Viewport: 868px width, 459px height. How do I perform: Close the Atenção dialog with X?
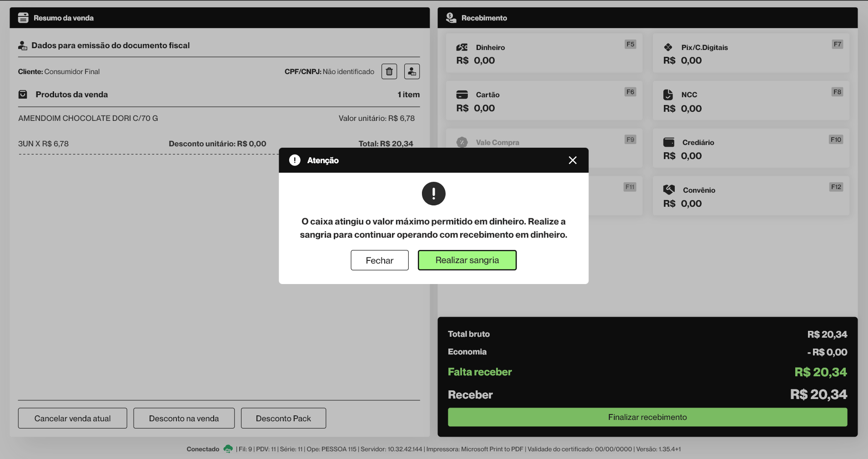pyautogui.click(x=572, y=160)
